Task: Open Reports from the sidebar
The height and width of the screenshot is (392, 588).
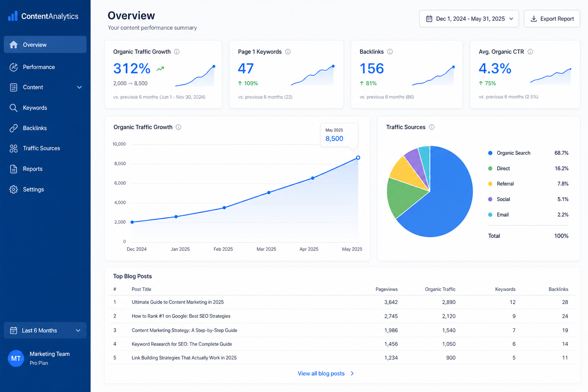Action: [45, 169]
